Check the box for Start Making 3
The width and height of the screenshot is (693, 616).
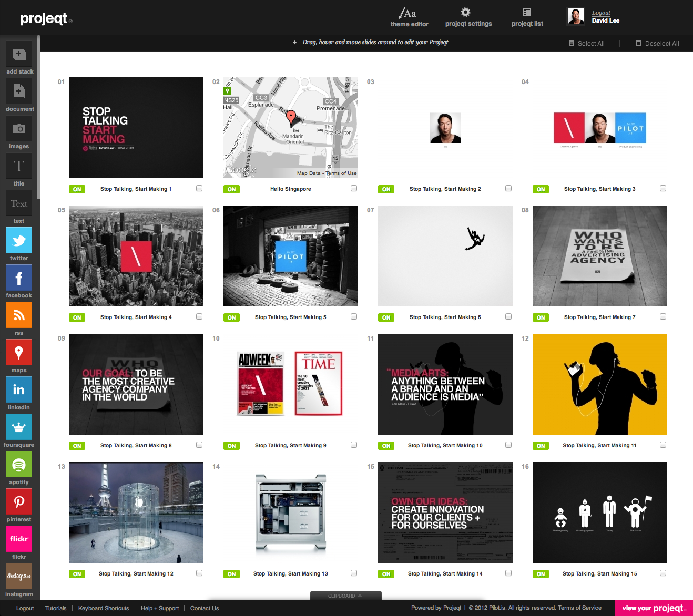pos(663,188)
